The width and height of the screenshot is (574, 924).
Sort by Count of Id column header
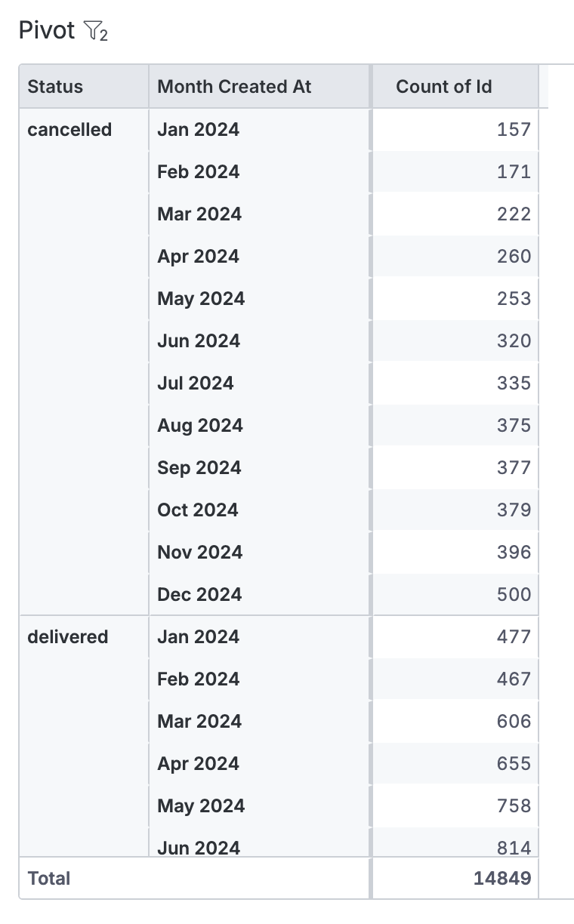tap(444, 86)
